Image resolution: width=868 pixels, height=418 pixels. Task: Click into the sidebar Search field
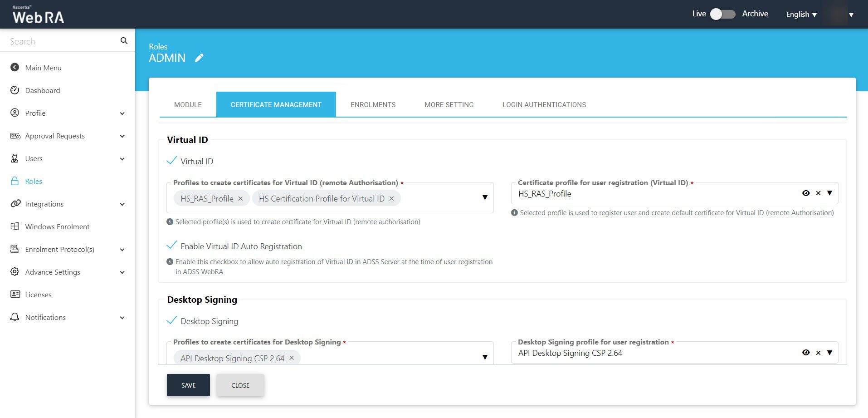point(61,41)
